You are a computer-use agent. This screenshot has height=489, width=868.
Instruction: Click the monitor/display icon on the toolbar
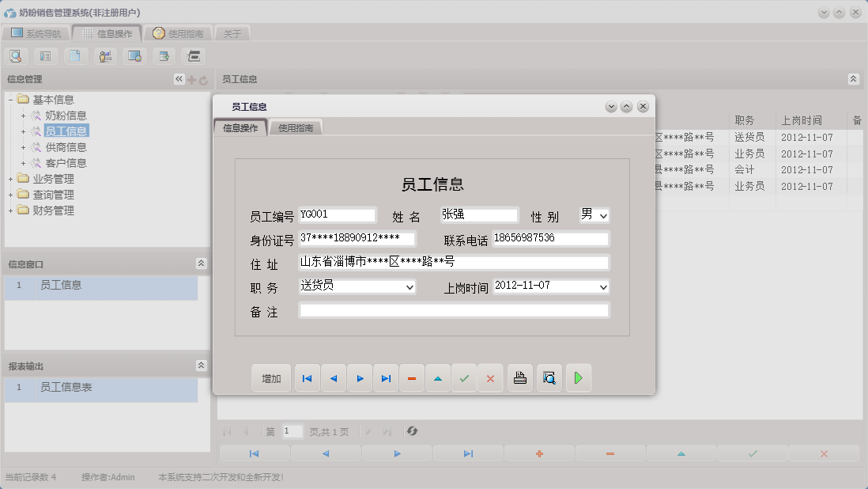pyautogui.click(x=134, y=56)
